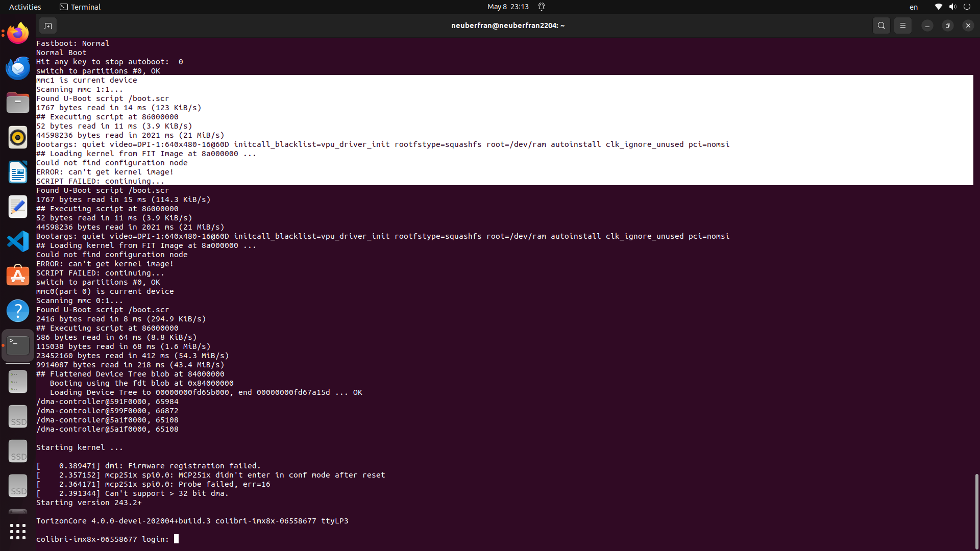This screenshot has height=551, width=980.
Task: Click 'Starting version 243.2+' line
Action: 89,503
